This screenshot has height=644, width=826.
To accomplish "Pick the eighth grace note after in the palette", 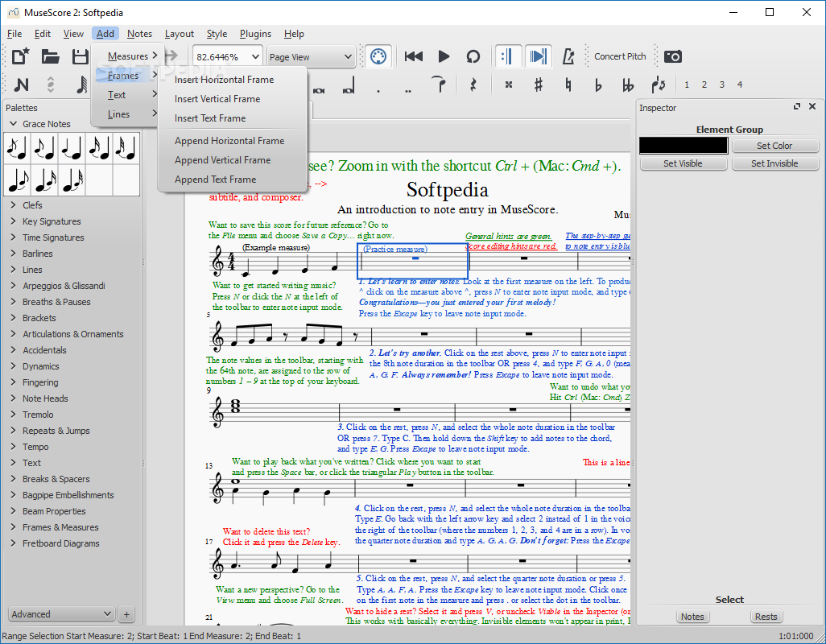I will 17,180.
